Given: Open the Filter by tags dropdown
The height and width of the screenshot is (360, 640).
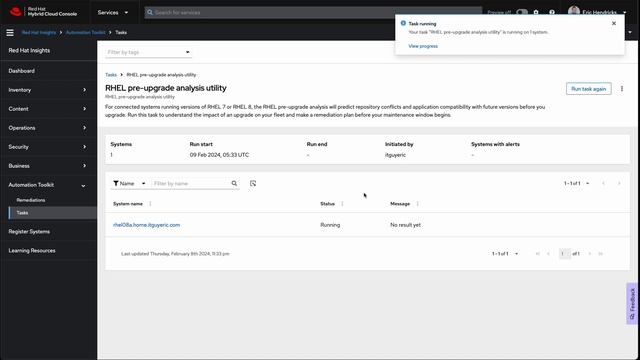Looking at the screenshot, I should tap(148, 52).
